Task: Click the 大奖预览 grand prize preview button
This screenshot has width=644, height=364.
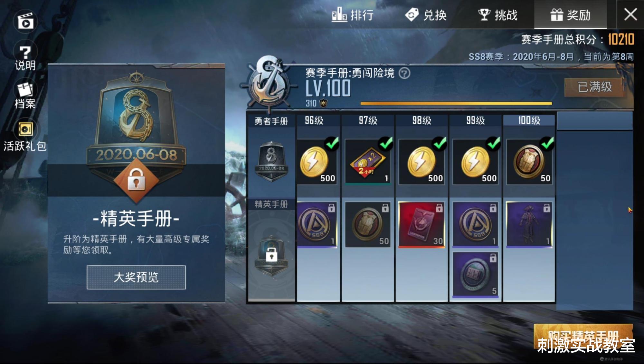Action: pyautogui.click(x=136, y=277)
